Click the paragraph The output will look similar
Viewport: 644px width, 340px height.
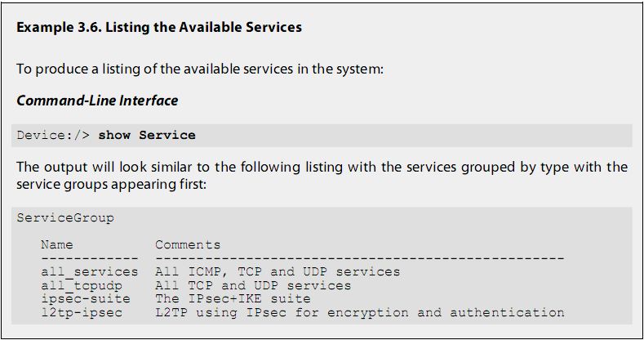tap(322, 176)
